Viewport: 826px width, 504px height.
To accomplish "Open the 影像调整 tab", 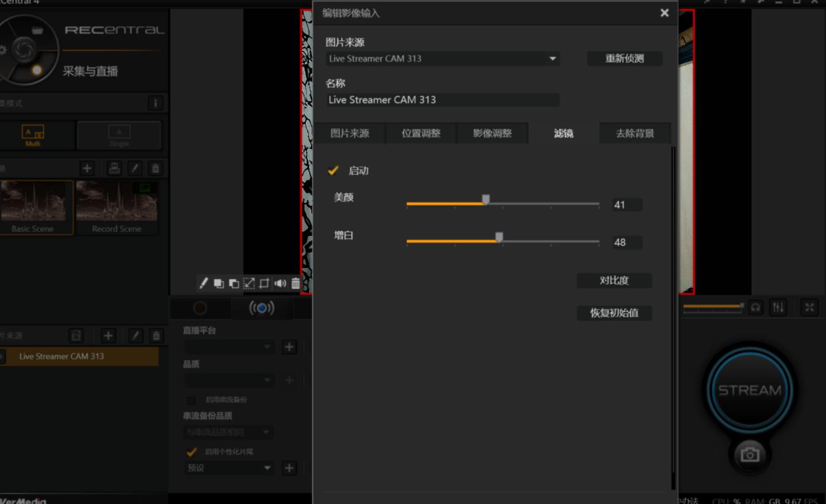I will [x=492, y=133].
